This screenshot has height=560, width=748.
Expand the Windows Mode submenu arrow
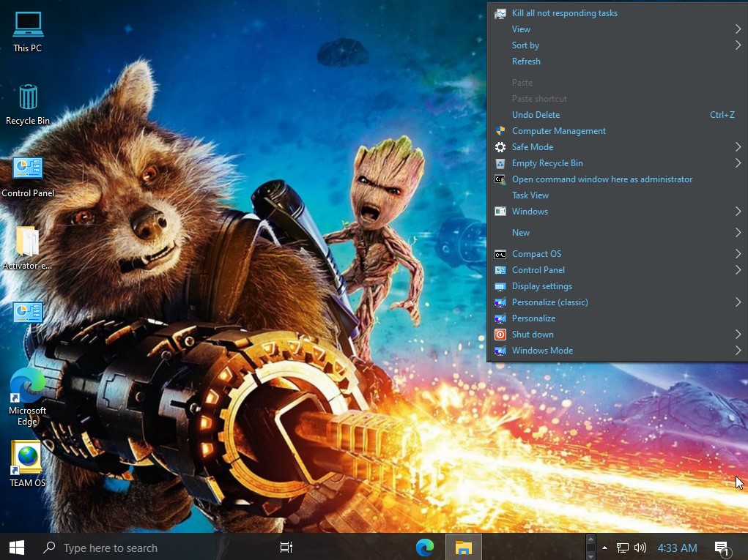point(738,351)
